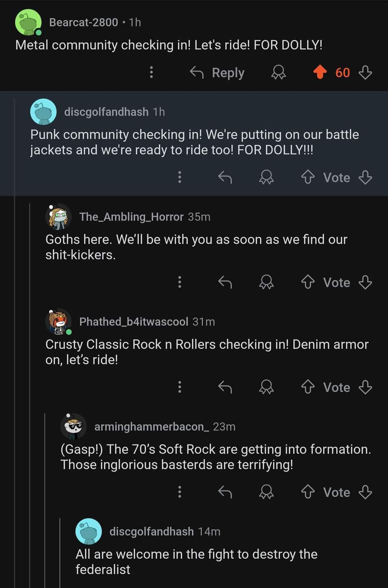Tap arminghammerbacon_'s panda avatar
Viewport: 388px width, 588px height.
[73, 427]
